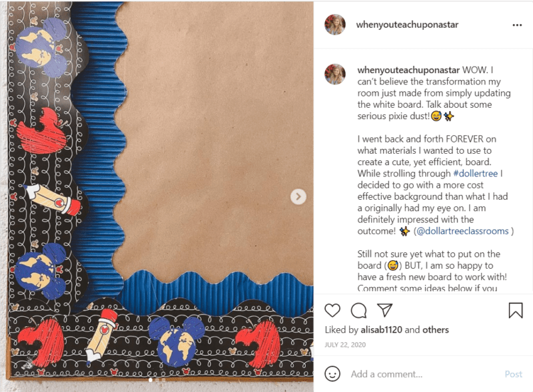Screen dimensions: 533x392
Task: Open the @dollartreeclassrooms mention
Action: tap(462, 231)
